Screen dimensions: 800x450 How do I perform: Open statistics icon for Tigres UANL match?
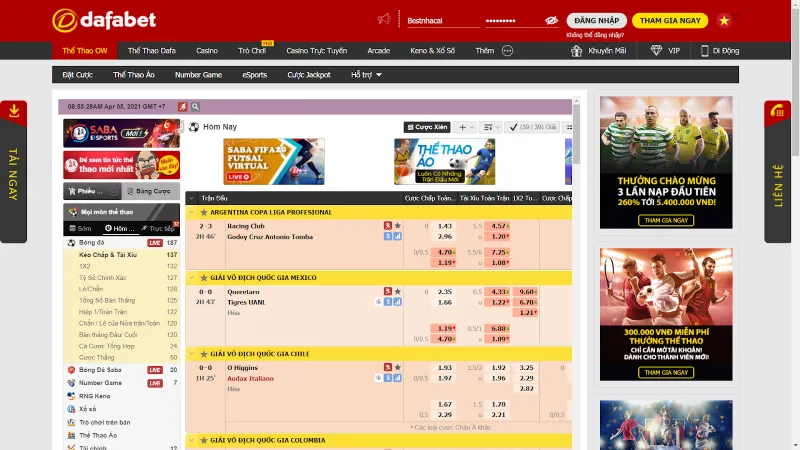pos(397,302)
